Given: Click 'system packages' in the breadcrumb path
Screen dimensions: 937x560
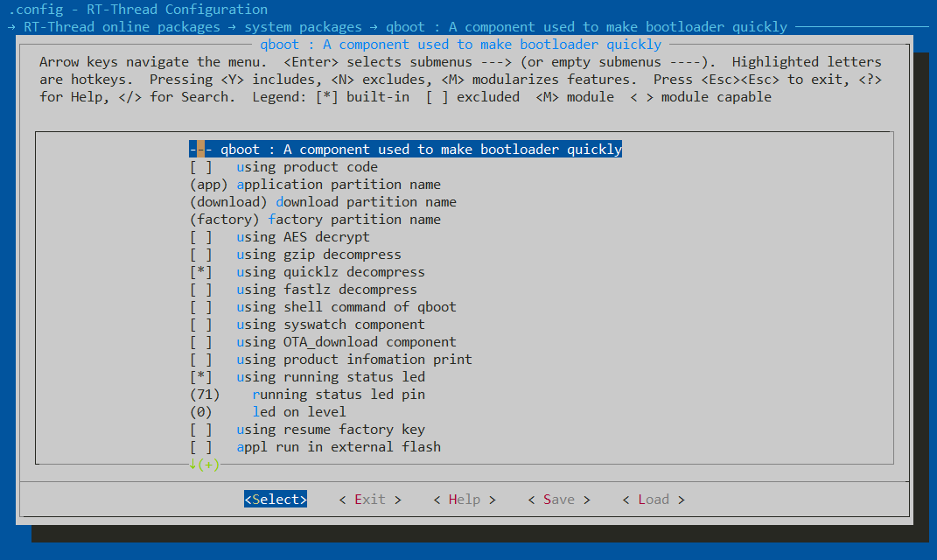Looking at the screenshot, I should click(303, 27).
